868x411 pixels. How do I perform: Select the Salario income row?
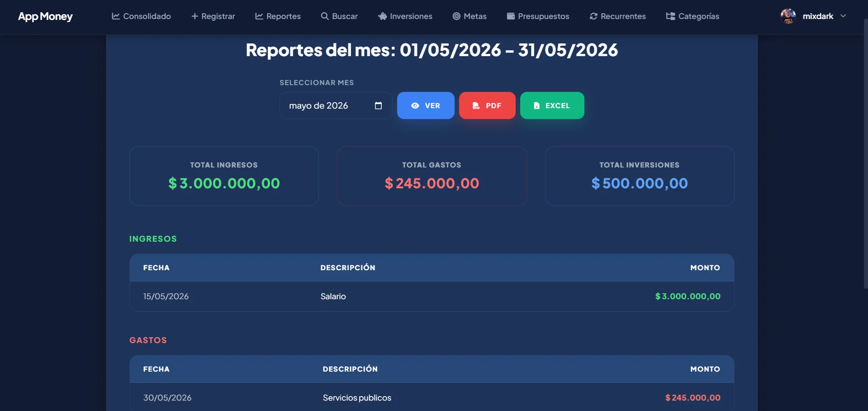click(432, 296)
